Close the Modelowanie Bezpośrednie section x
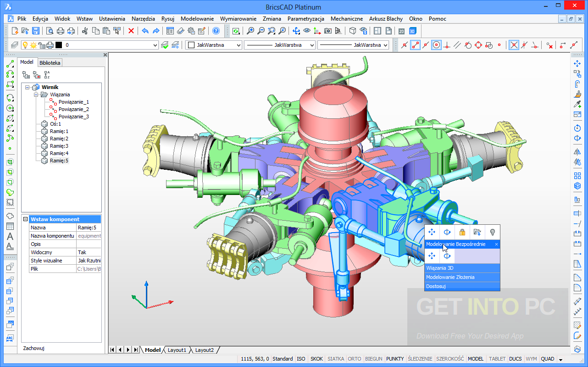The image size is (588, 367). pos(496,245)
